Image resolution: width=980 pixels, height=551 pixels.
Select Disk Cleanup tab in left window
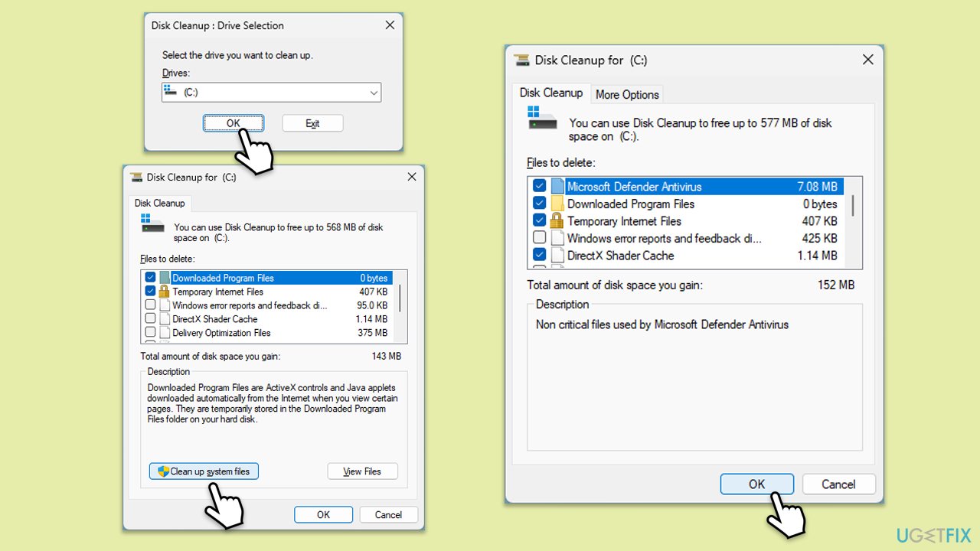tap(160, 203)
